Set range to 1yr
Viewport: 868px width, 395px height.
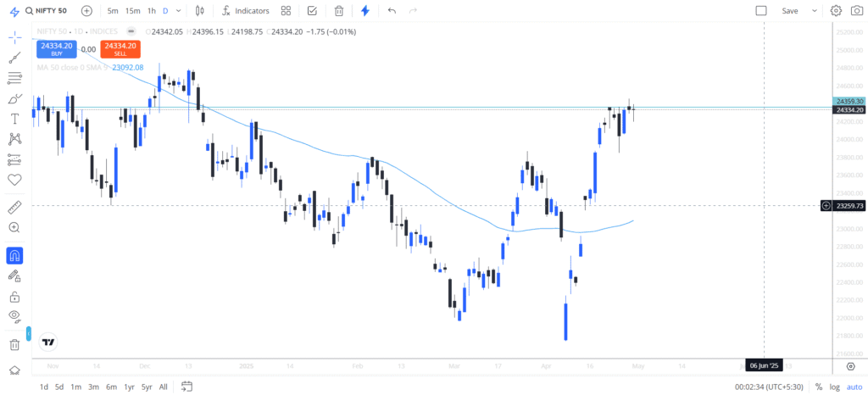pyautogui.click(x=129, y=387)
